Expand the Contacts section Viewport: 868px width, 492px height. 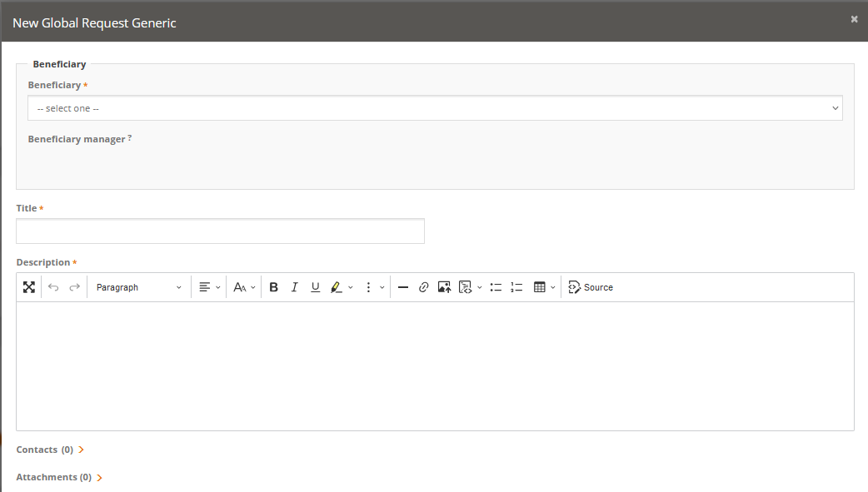pyautogui.click(x=50, y=450)
